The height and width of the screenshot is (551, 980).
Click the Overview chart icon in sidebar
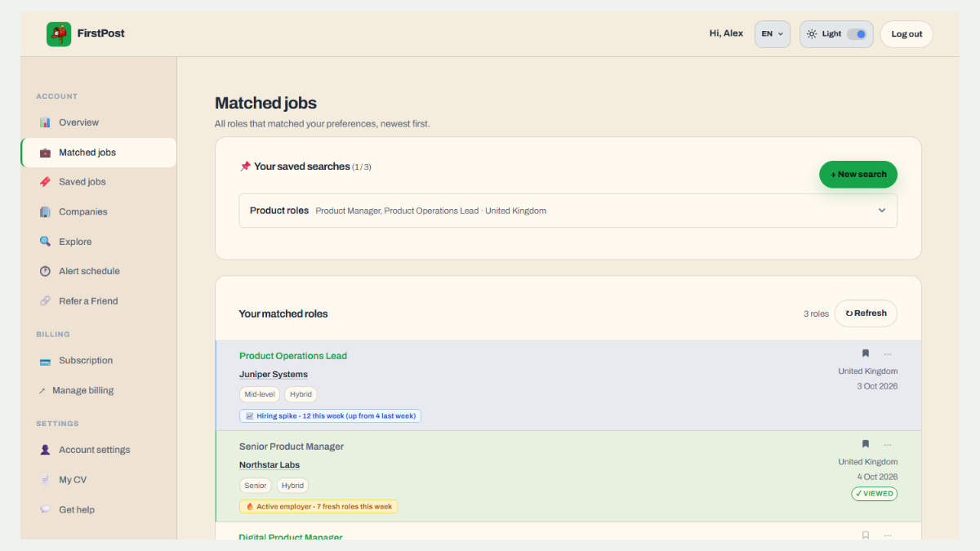point(45,122)
